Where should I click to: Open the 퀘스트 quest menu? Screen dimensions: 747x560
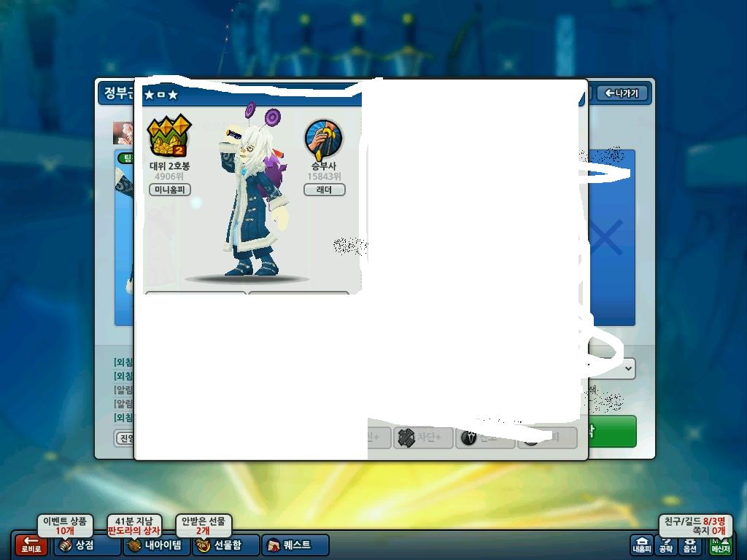295,545
